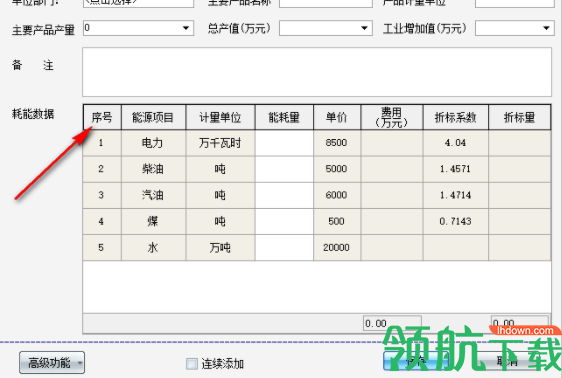Click the 折标量 cell in the 柴油 row

point(519,169)
